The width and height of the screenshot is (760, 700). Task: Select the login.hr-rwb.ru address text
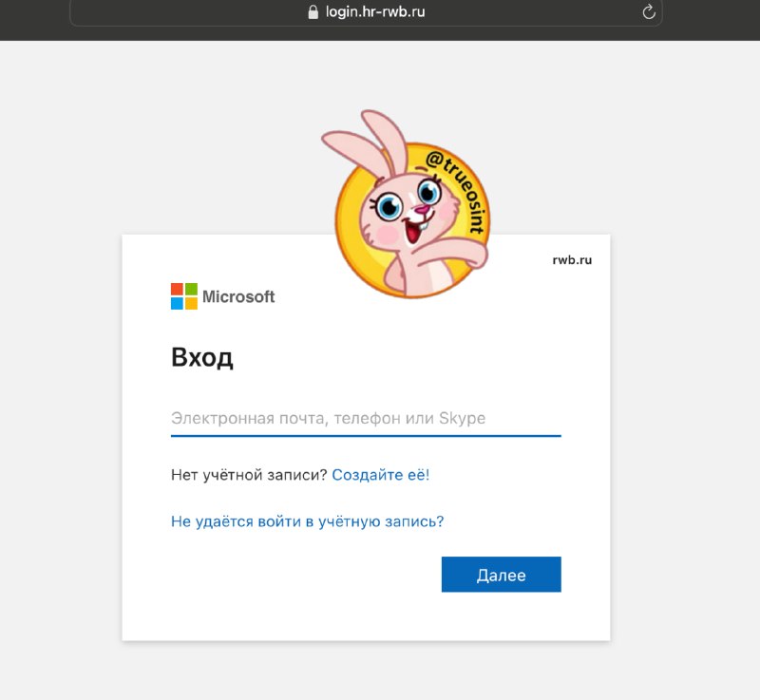coord(375,11)
